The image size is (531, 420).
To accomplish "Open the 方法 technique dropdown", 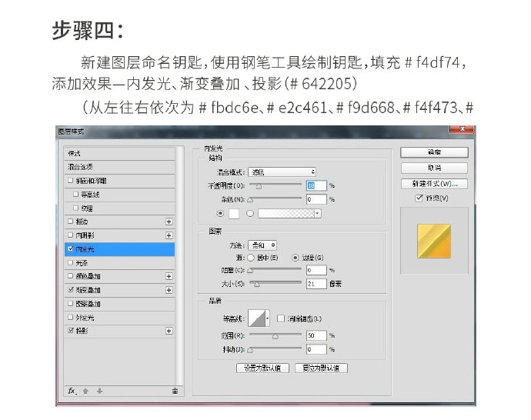I will coord(262,245).
